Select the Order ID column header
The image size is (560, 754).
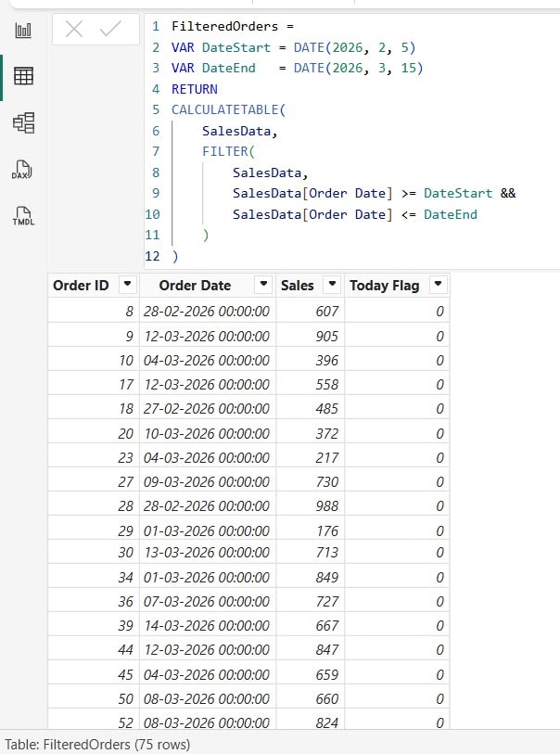coord(81,285)
